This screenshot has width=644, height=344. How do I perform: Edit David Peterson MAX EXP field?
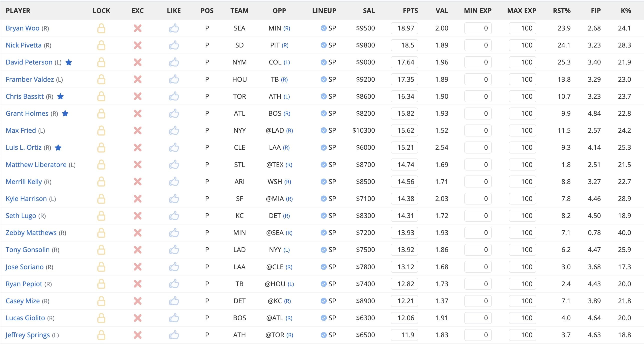[523, 62]
